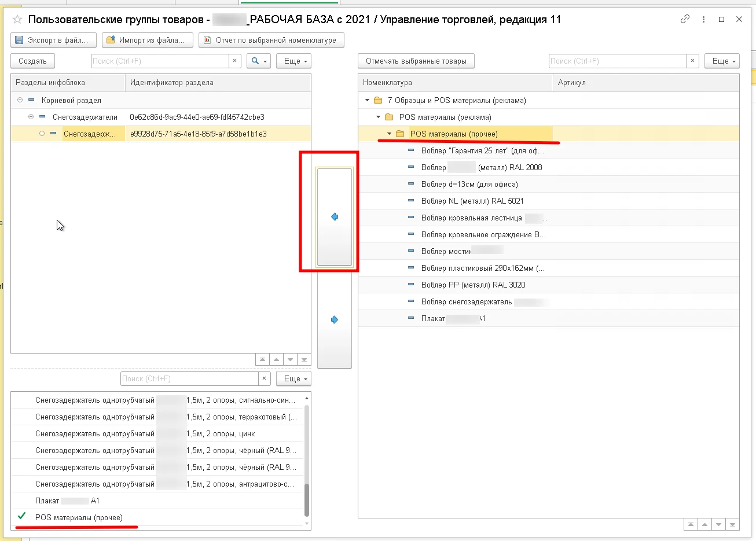Image resolution: width=756 pixels, height=541 pixels.
Task: Collapse POS материалы (реклама) folder
Action: tap(379, 117)
